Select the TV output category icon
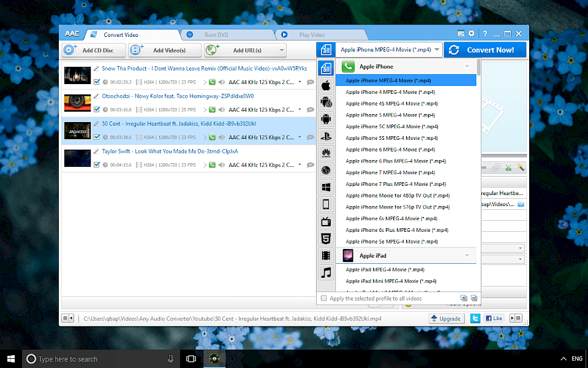 (x=325, y=221)
